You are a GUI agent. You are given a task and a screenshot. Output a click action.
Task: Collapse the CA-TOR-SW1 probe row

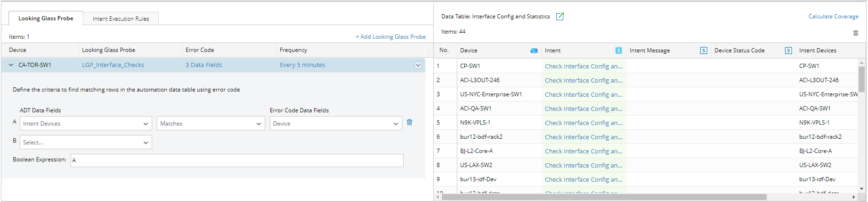[11, 65]
